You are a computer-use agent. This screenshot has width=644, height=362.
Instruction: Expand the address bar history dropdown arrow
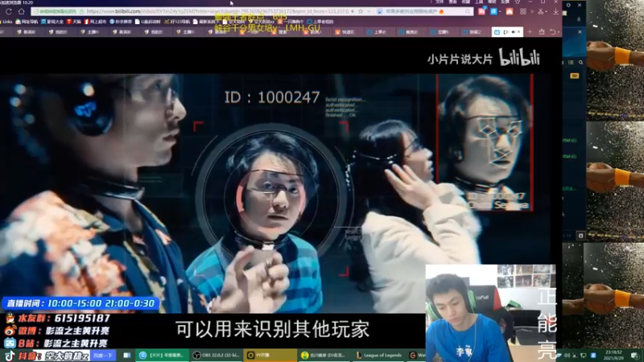369,11
